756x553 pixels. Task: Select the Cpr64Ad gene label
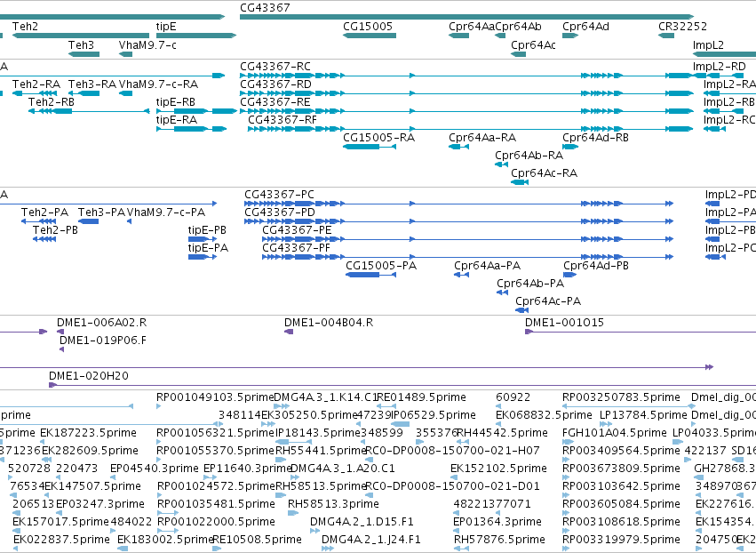(585, 27)
